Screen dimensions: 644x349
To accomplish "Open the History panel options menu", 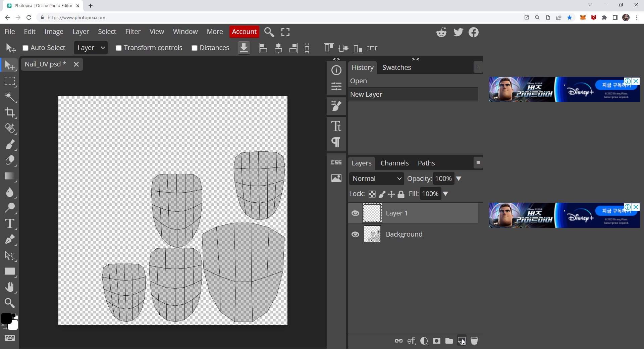I will [x=478, y=67].
